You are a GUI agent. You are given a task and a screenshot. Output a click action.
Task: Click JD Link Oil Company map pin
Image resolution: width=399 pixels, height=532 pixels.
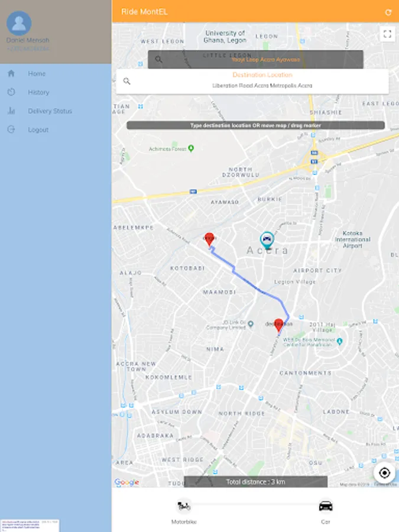pos(251,324)
